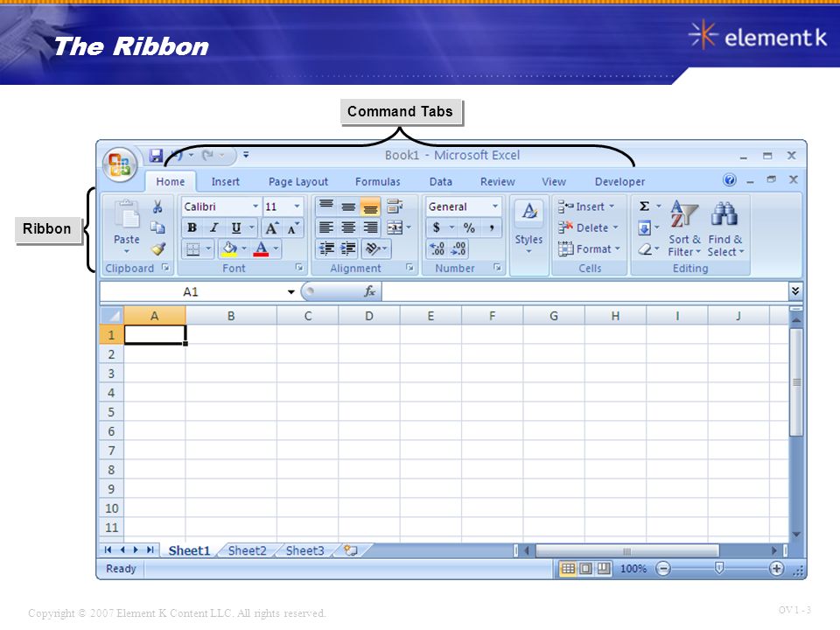
Task: Decrease font size with Shrink Font
Action: [292, 228]
